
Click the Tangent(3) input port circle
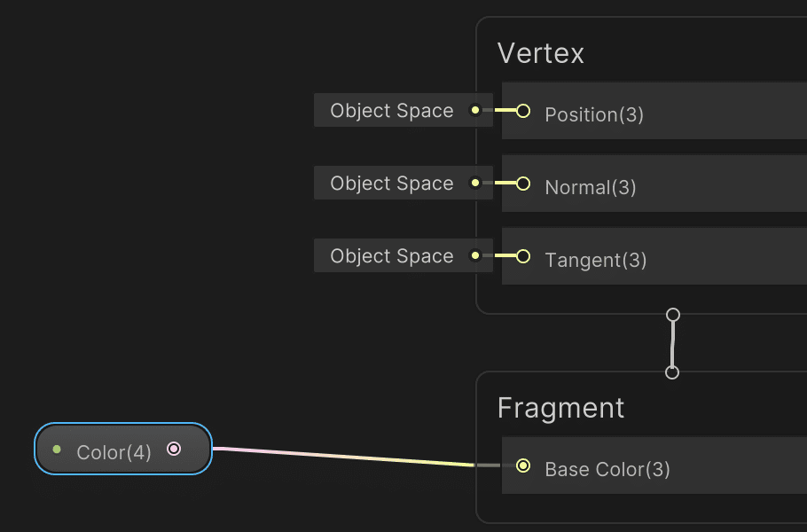(x=523, y=256)
